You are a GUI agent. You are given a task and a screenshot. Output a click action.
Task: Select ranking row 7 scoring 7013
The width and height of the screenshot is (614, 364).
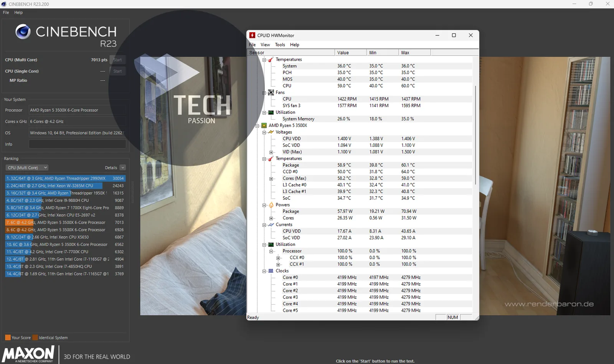pos(65,222)
